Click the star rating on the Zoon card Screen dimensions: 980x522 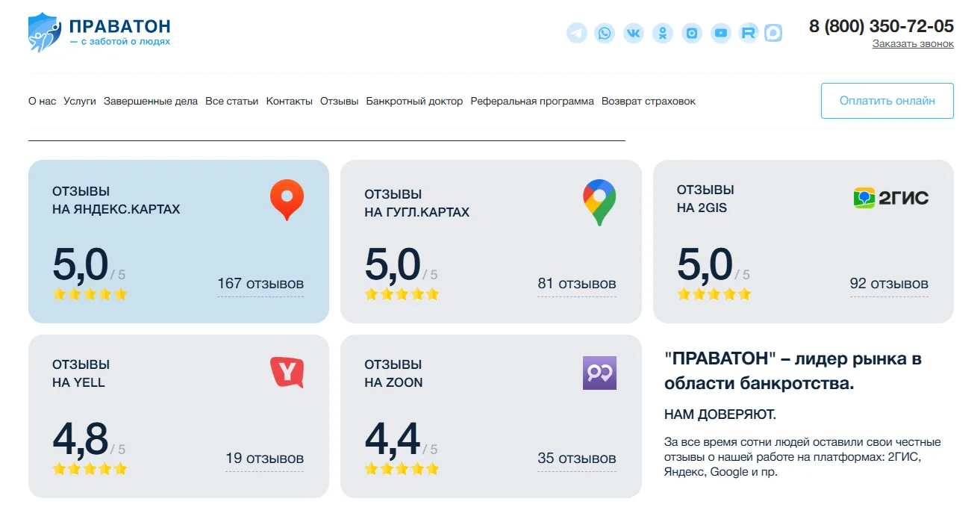(x=402, y=469)
